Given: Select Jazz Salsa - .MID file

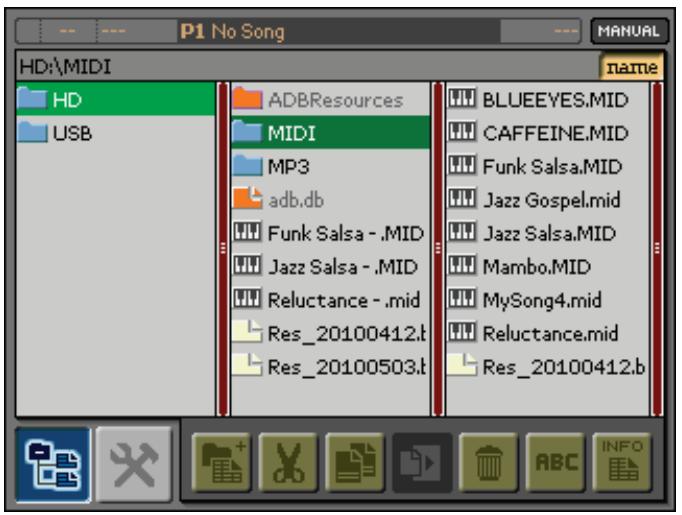Looking at the screenshot, I should point(331,267).
